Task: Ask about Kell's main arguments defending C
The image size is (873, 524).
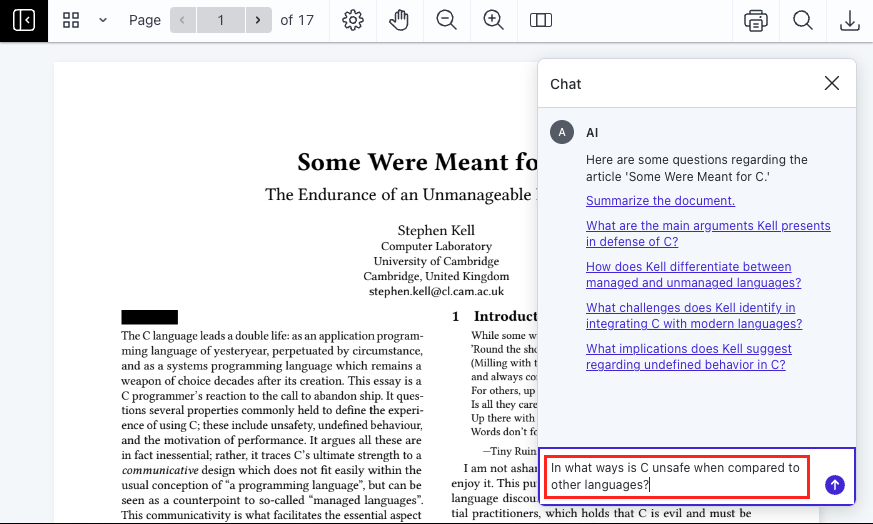Action: tap(707, 234)
